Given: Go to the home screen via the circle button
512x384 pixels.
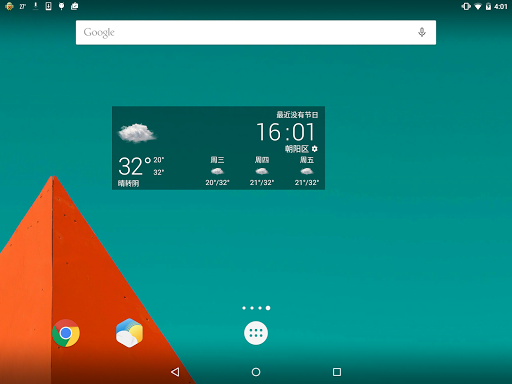Looking at the screenshot, I should pyautogui.click(x=256, y=372).
